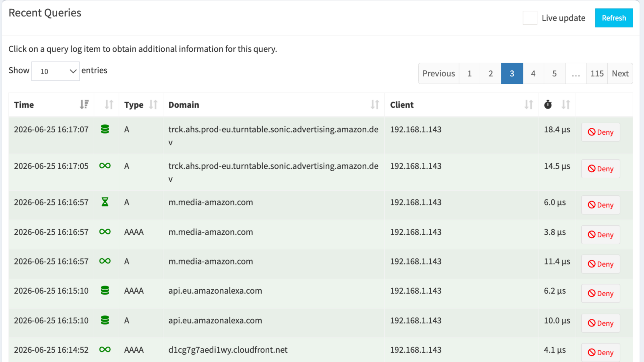
Task: Click the Refresh button
Action: [x=614, y=18]
